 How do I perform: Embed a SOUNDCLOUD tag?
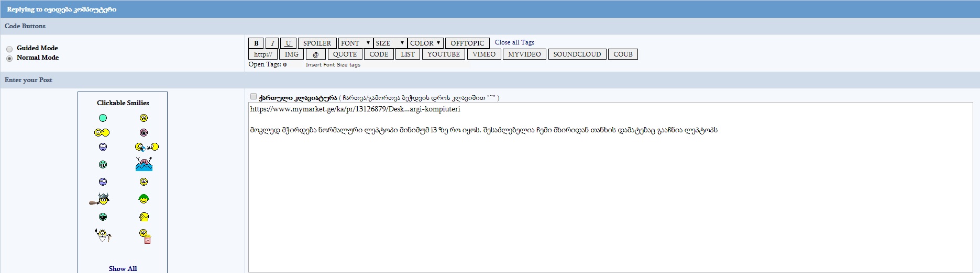tap(577, 54)
